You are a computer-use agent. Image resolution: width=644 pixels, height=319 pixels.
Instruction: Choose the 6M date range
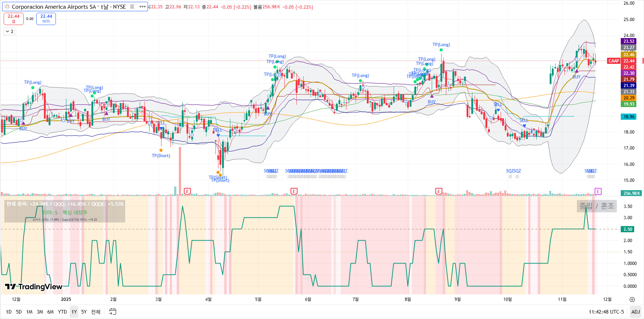point(50,312)
